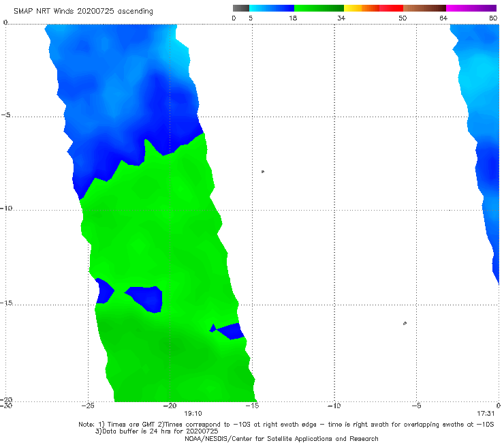Click the yellow-red 34-50 colorbar segment
The height and width of the screenshot is (443, 504).
(373, 8)
